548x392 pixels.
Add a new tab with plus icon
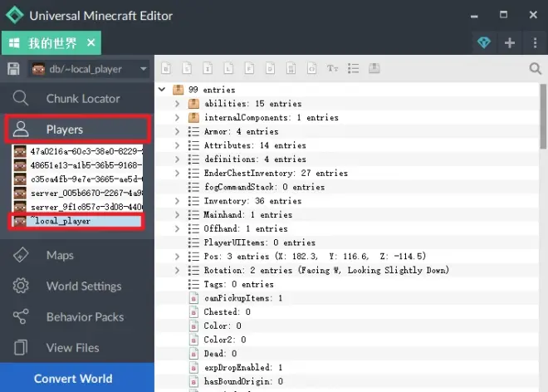click(510, 43)
